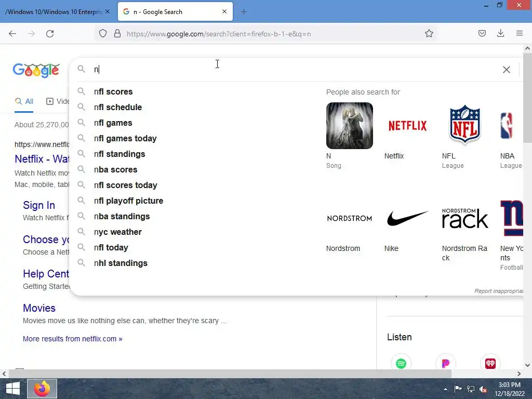The image size is (532, 399).
Task: Reload the page with the refresh icon
Action: pos(50,34)
